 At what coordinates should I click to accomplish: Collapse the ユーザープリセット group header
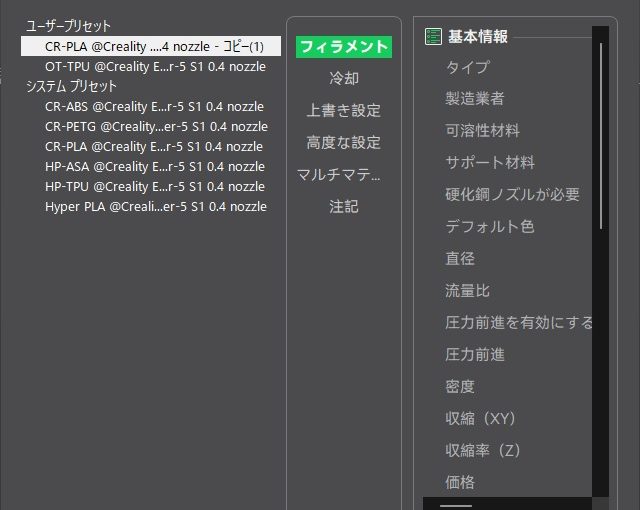point(68,26)
